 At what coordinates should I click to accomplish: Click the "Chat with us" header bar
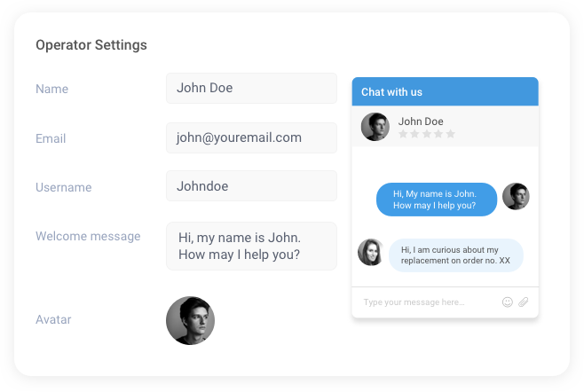(x=445, y=91)
